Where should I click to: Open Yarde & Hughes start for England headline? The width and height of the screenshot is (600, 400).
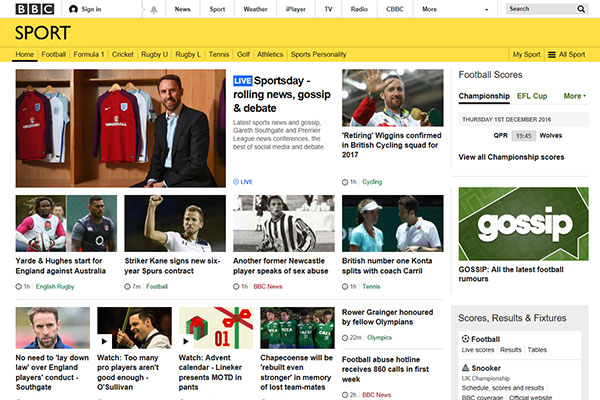[60, 266]
